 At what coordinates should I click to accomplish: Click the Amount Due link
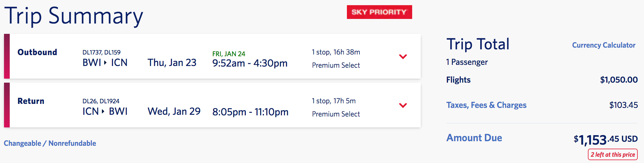pos(474,138)
